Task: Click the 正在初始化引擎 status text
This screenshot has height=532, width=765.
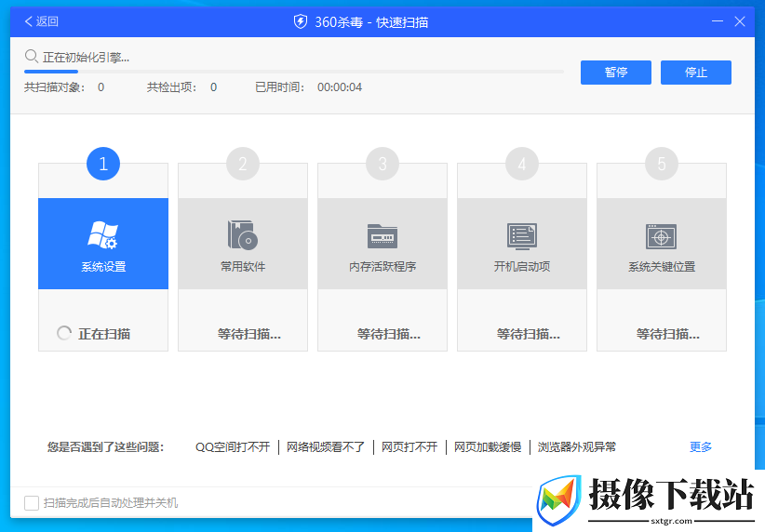Action: point(86,58)
